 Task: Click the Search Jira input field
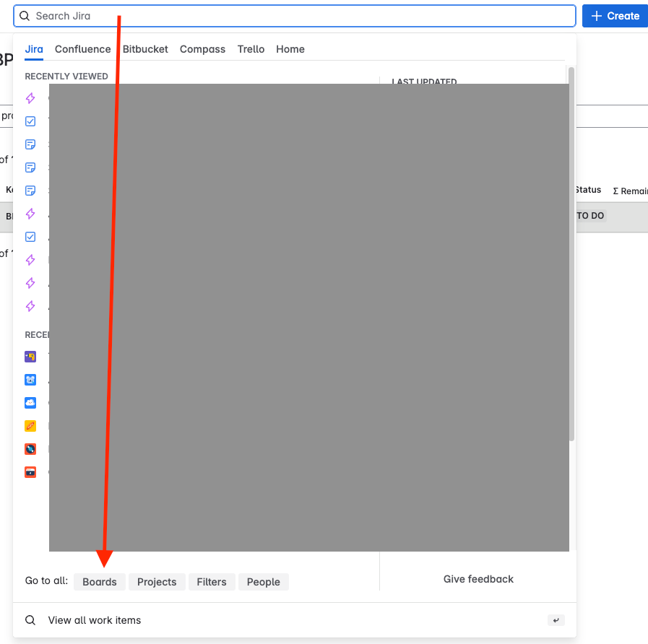(294, 16)
